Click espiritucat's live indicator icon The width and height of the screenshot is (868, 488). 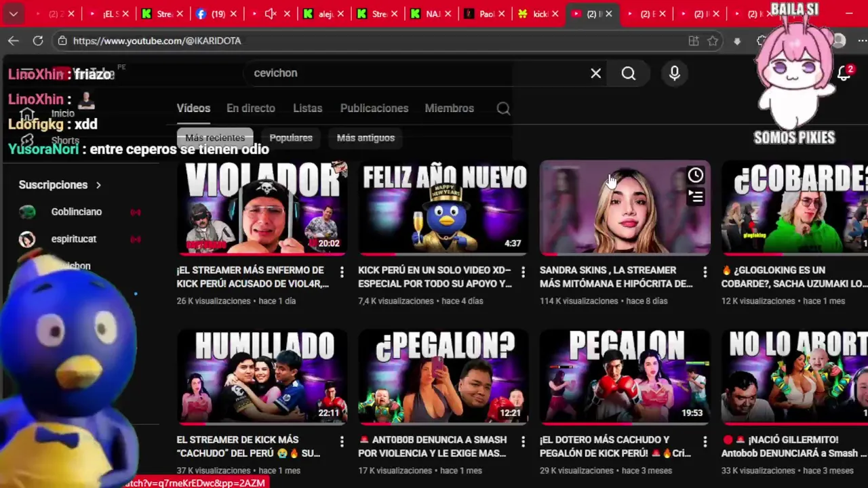point(136,239)
